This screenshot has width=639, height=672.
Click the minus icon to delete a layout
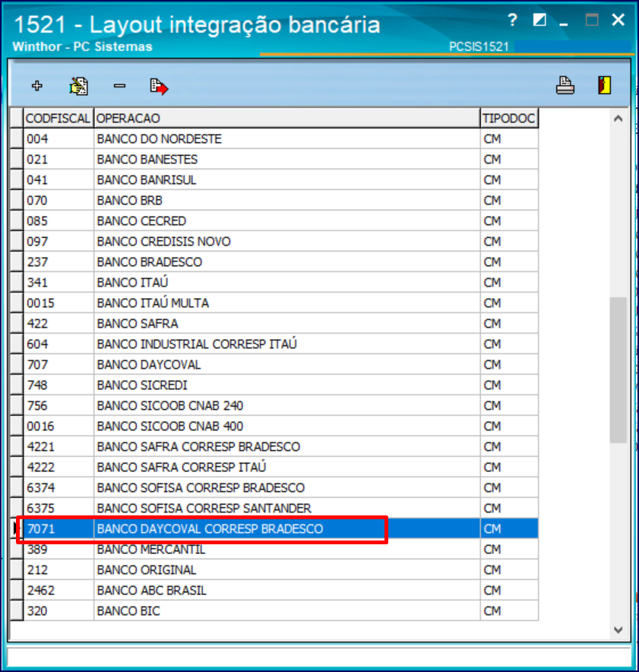pos(119,86)
